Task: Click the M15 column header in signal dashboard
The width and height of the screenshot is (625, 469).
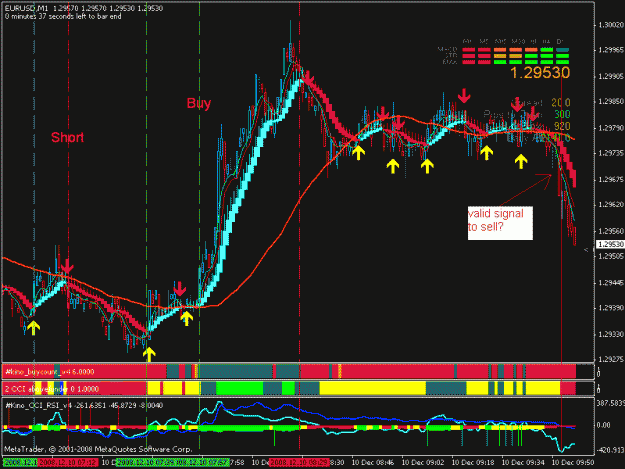Action: point(500,41)
